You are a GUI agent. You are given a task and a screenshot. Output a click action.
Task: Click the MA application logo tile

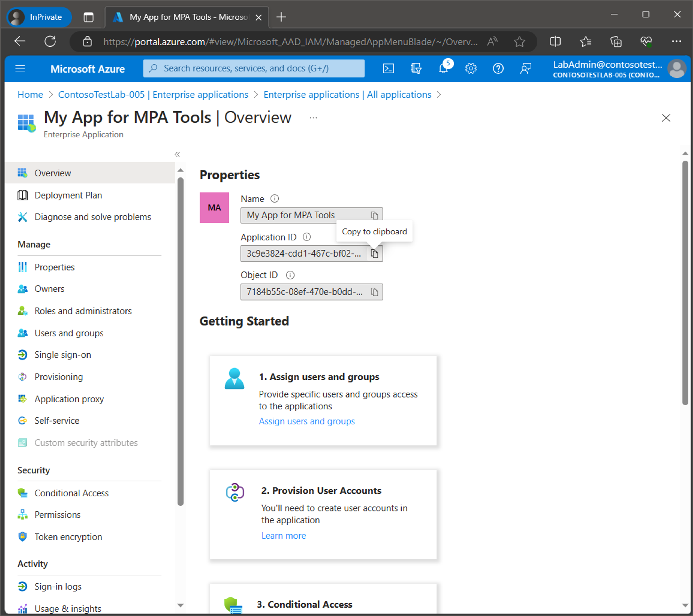tap(214, 208)
